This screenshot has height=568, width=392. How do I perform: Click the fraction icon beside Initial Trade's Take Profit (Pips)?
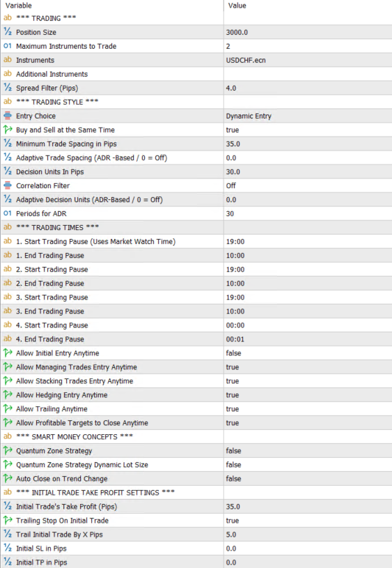(x=8, y=507)
